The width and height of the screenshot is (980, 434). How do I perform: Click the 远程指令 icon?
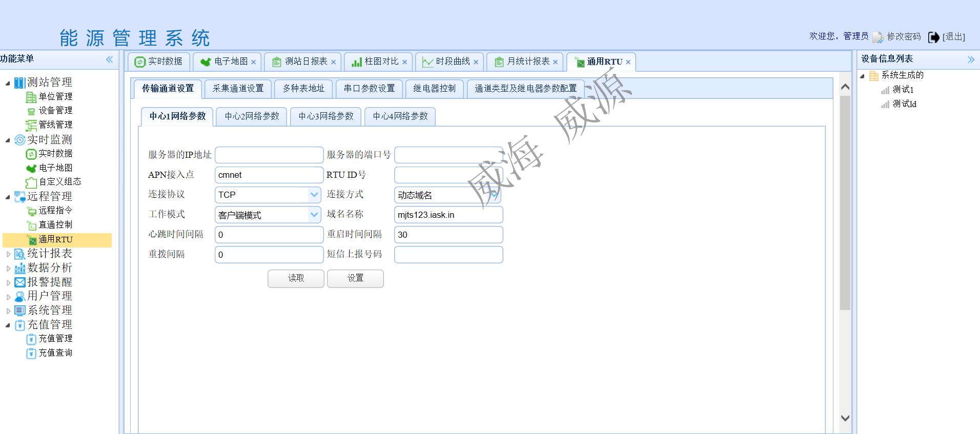(x=31, y=211)
